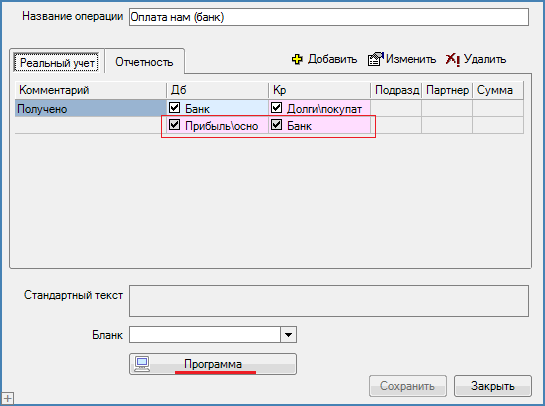Open the Бланк dropdown arrow
545x406 pixels.
(288, 335)
